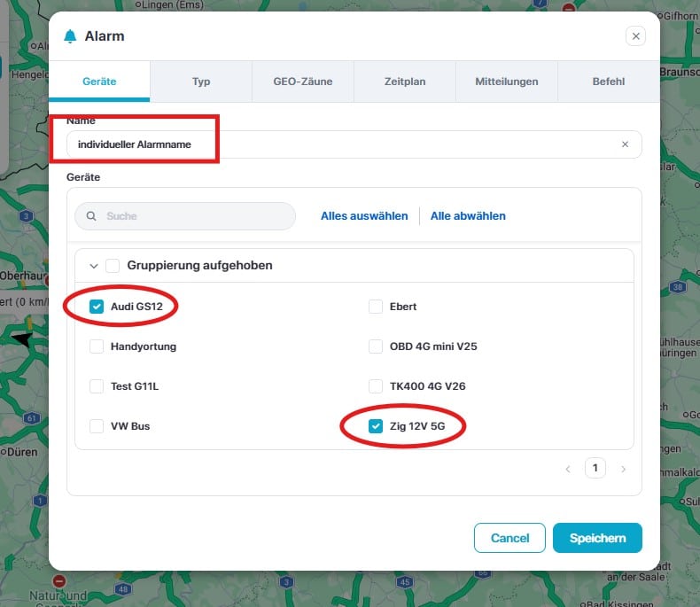Collapse the Gruppierung aufgehoben group
700x607 pixels.
tap(94, 265)
